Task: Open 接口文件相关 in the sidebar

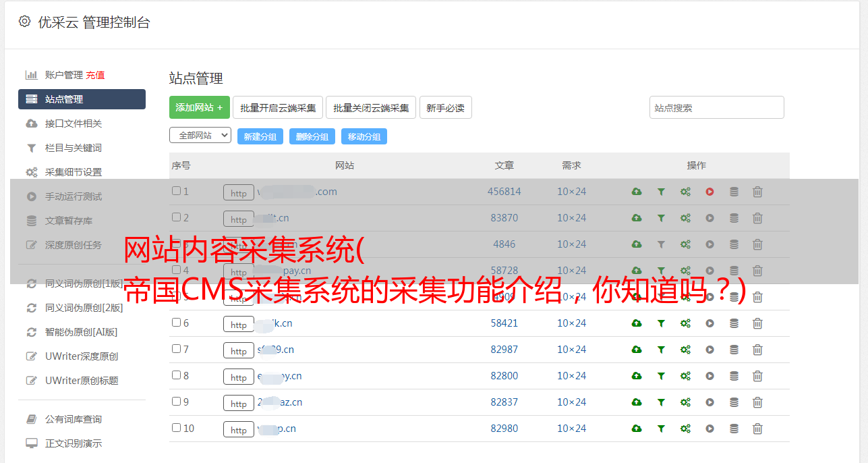Action: coord(74,124)
